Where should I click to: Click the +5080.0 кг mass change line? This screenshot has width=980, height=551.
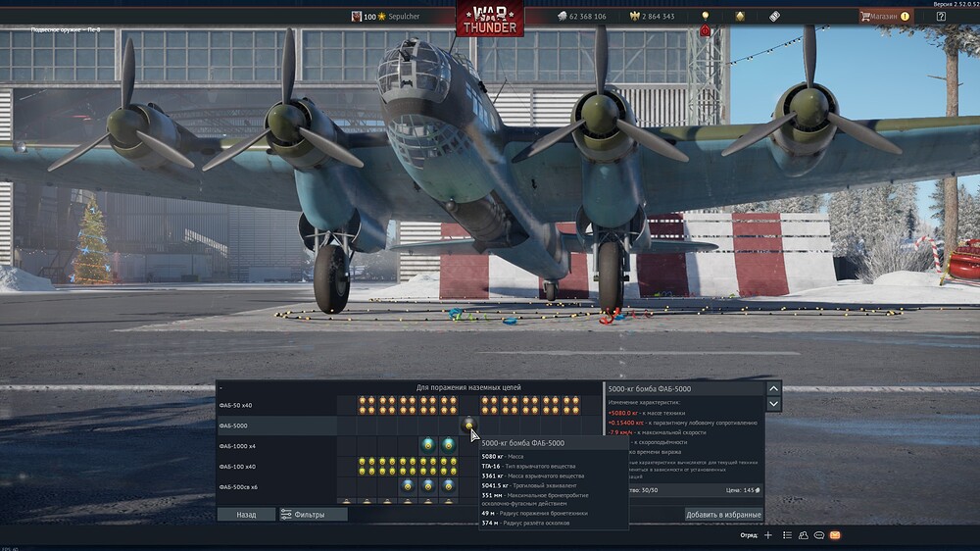pyautogui.click(x=646, y=413)
